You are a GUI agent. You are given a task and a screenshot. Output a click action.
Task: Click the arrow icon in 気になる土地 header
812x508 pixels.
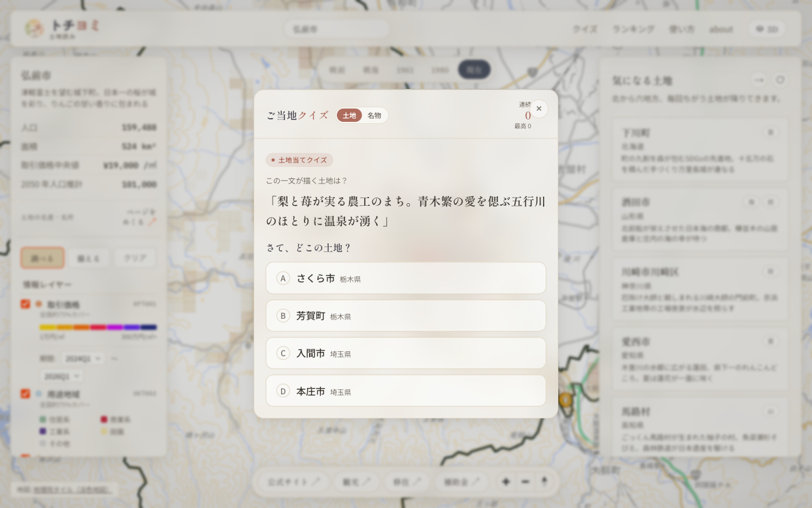pos(759,80)
